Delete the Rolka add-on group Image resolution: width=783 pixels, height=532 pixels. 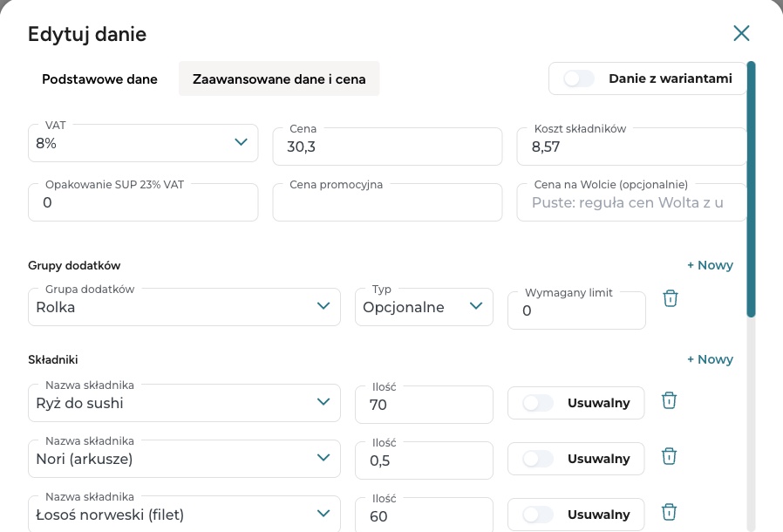point(671,298)
